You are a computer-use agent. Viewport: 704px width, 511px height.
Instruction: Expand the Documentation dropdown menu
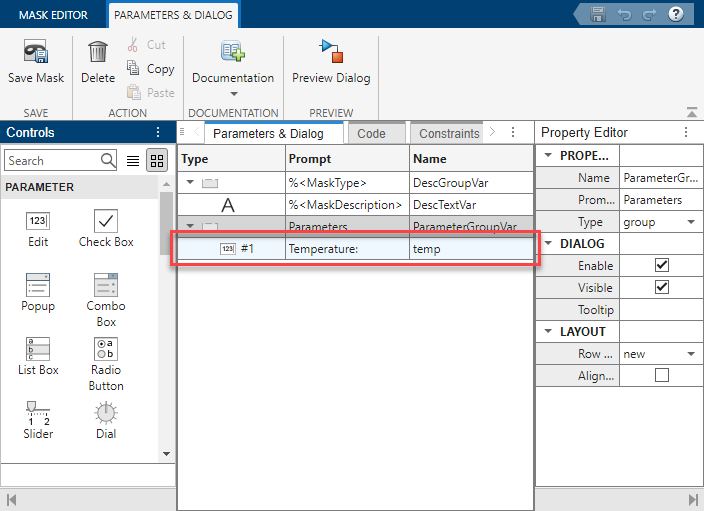(233, 94)
